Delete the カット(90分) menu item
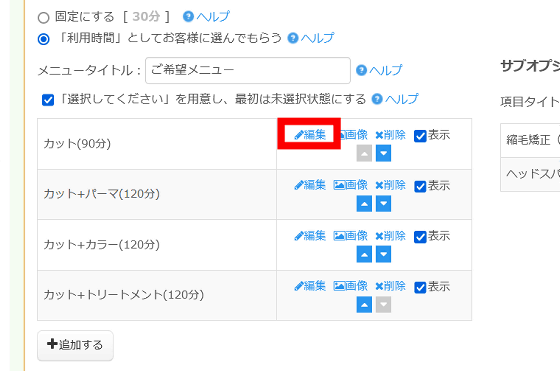The height and width of the screenshot is (371, 560). click(390, 135)
